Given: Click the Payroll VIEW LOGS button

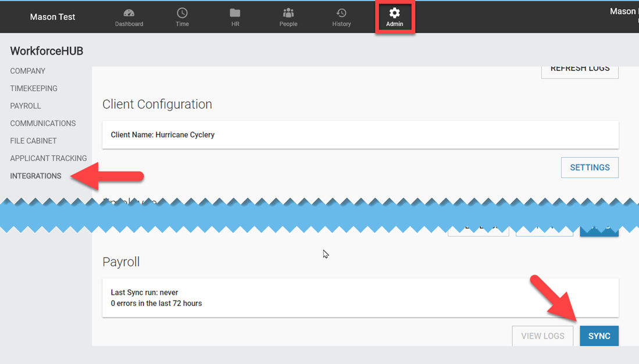Looking at the screenshot, I should point(542,336).
